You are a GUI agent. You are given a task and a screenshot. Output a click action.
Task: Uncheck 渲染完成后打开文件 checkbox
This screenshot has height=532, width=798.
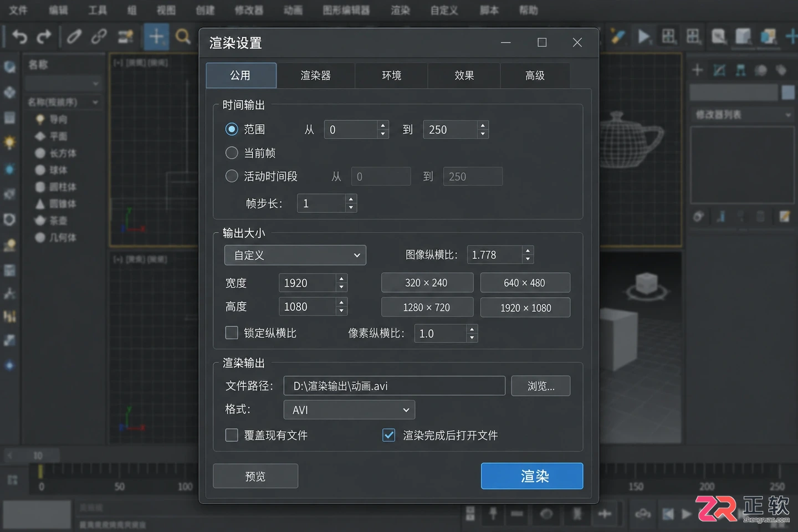pyautogui.click(x=389, y=435)
